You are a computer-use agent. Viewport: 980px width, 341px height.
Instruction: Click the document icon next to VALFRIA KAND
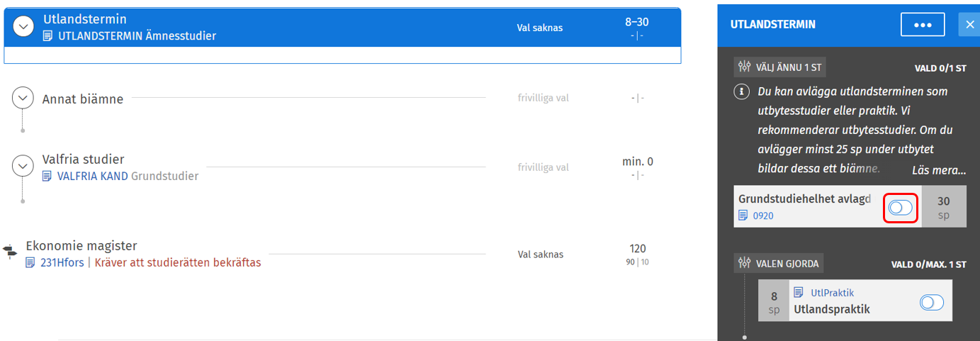[x=47, y=176]
